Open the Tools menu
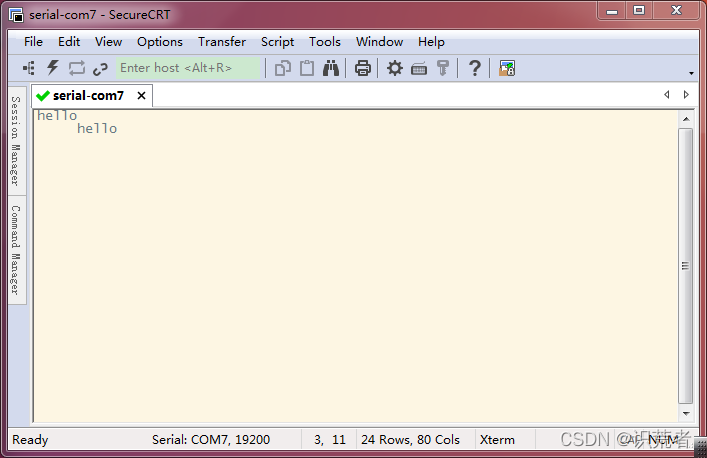 coord(325,42)
